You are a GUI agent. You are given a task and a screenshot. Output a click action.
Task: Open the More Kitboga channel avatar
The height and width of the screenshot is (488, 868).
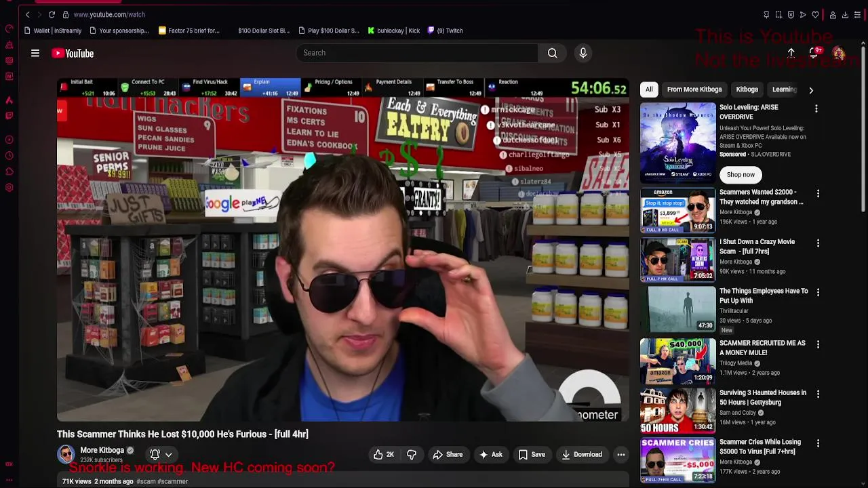tap(66, 454)
